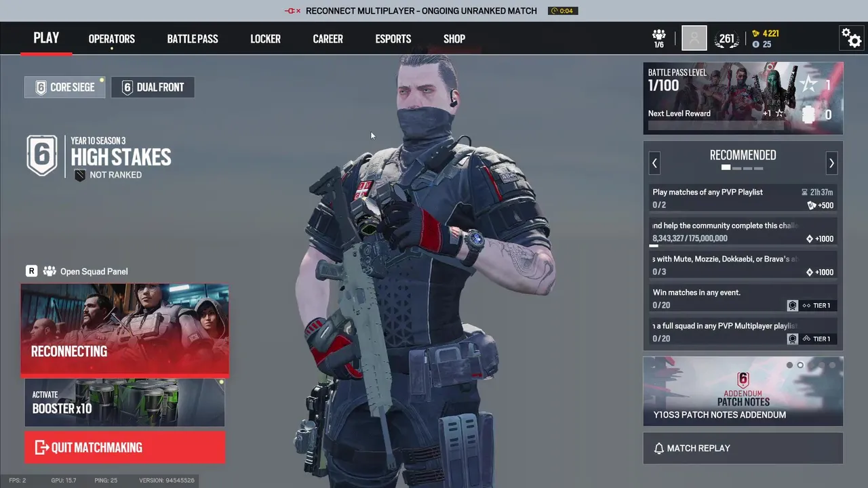
Task: Go to the Locker tab
Action: (265, 39)
